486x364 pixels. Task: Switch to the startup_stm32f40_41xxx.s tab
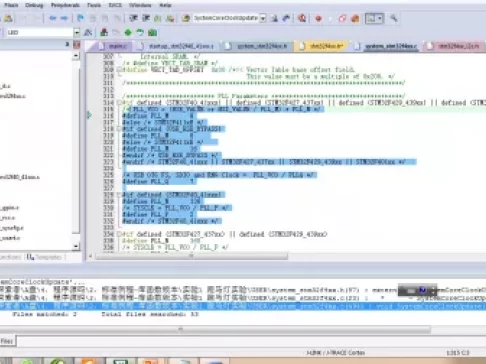[181, 46]
